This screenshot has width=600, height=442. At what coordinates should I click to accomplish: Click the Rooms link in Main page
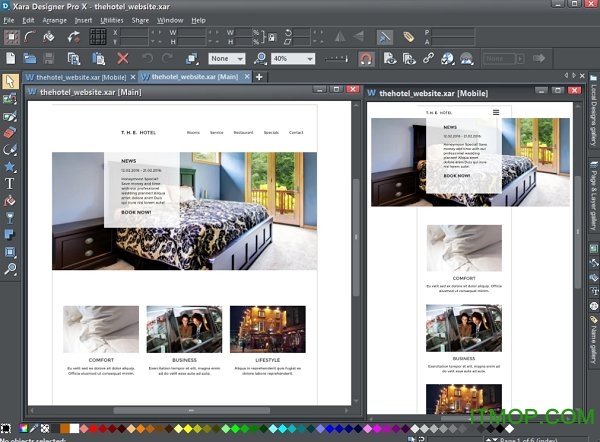coord(193,132)
